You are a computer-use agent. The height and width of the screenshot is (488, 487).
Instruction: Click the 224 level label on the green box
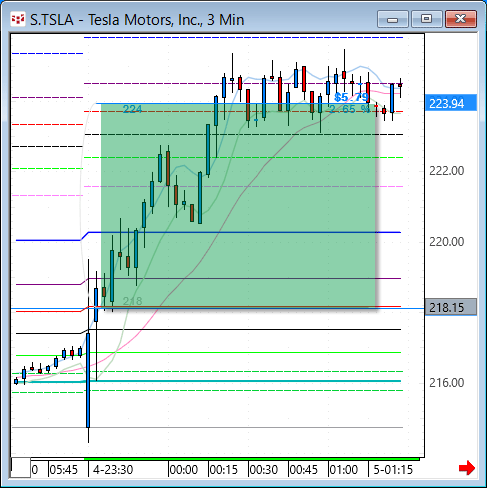[132, 109]
